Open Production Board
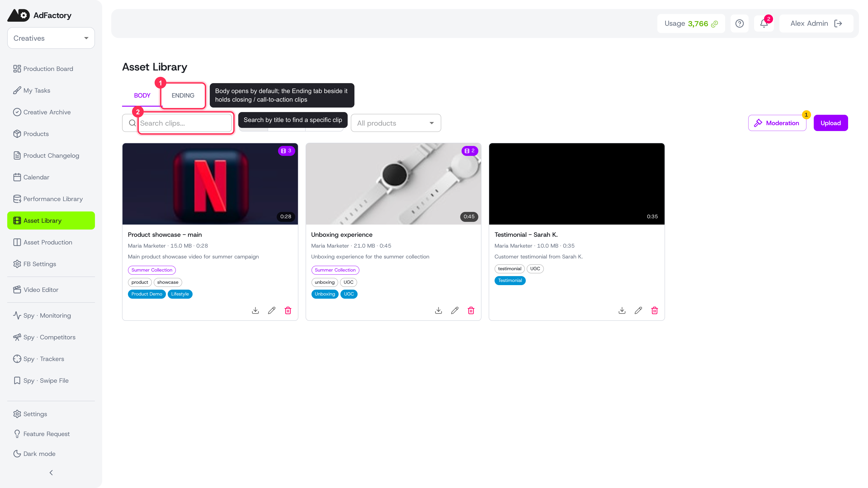Image resolution: width=868 pixels, height=488 pixels. click(x=51, y=69)
